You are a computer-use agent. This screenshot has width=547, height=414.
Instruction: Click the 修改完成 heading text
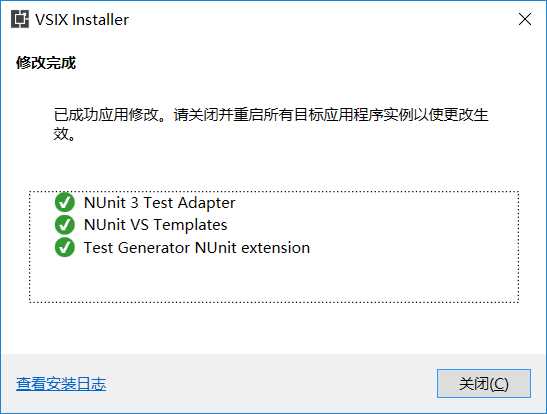[x=46, y=63]
